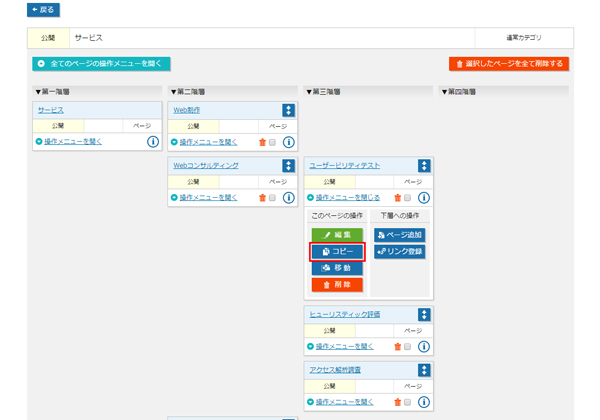Screen dimensions: 600x420
Task: Open the ヒューリスティック評価 page link
Action: point(344,314)
